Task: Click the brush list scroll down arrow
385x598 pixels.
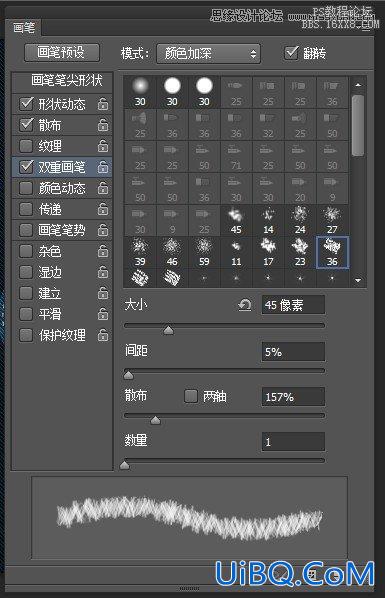Action: (358, 280)
